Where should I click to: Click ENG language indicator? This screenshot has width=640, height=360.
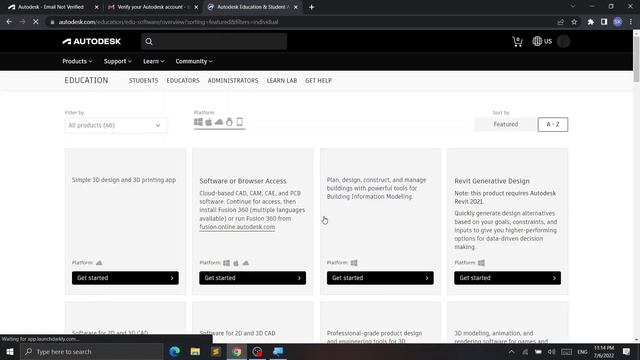582,351
